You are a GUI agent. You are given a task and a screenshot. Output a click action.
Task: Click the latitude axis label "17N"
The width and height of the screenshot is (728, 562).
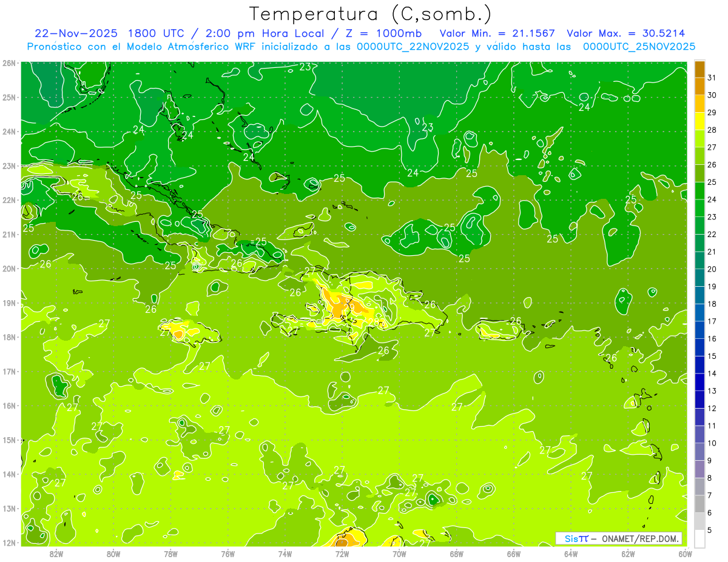point(9,371)
